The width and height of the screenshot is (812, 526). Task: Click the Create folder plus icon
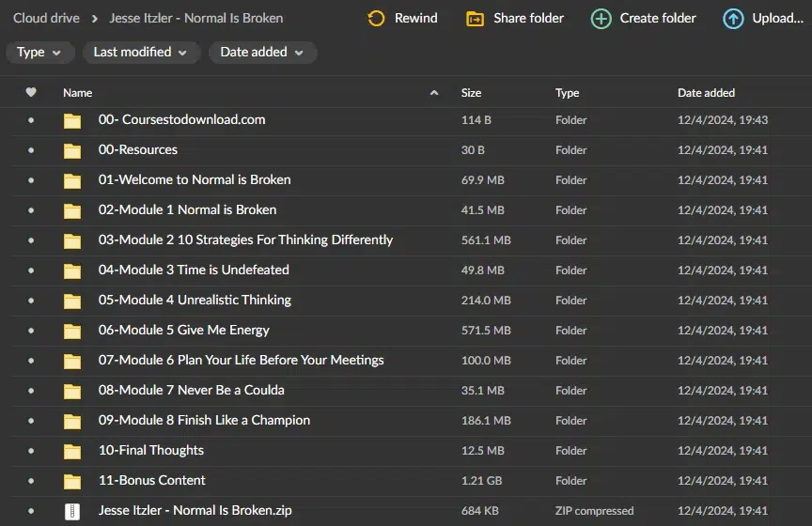coord(601,19)
